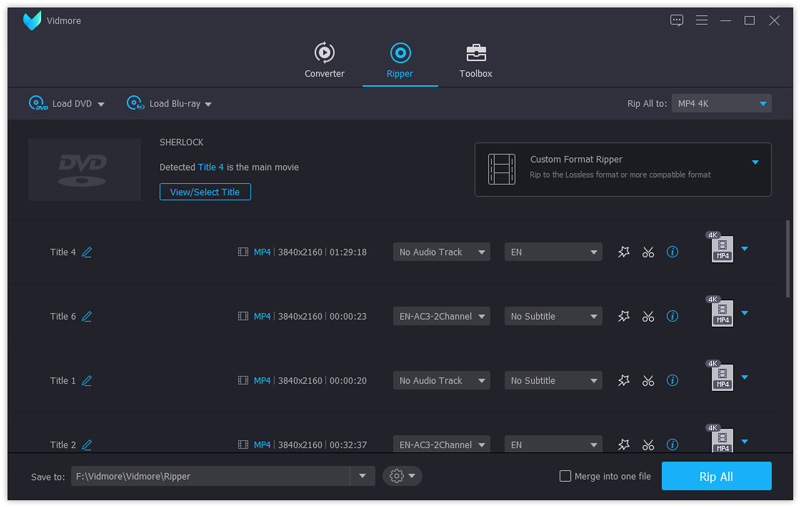Viewport: 800px width, 507px height.
Task: Click the scissors cut icon for Title 4
Action: click(648, 252)
